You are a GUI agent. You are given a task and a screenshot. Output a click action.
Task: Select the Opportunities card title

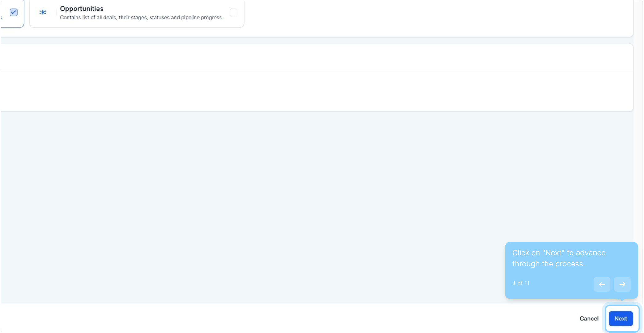(82, 9)
